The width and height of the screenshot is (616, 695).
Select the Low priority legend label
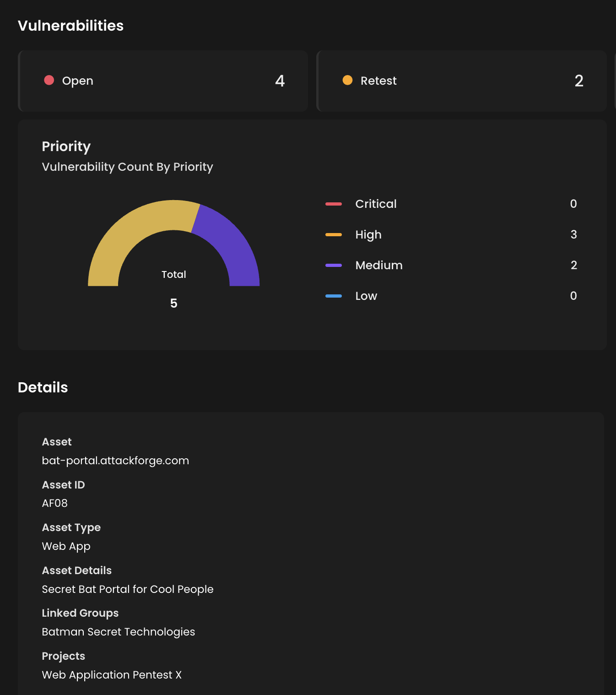pyautogui.click(x=366, y=296)
